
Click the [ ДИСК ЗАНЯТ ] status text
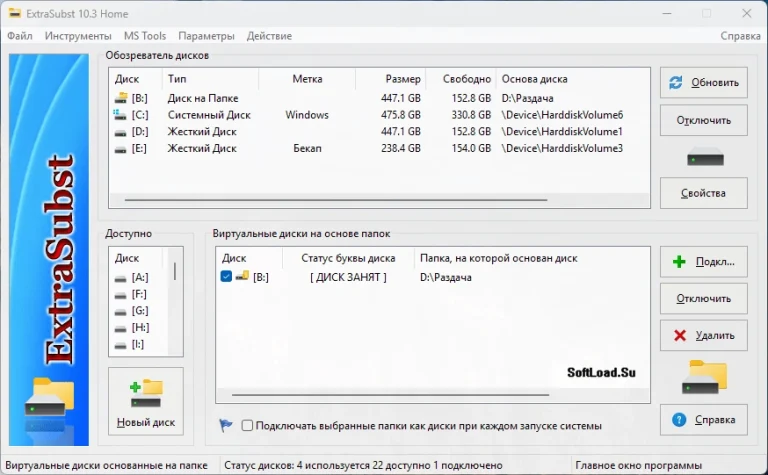click(348, 277)
